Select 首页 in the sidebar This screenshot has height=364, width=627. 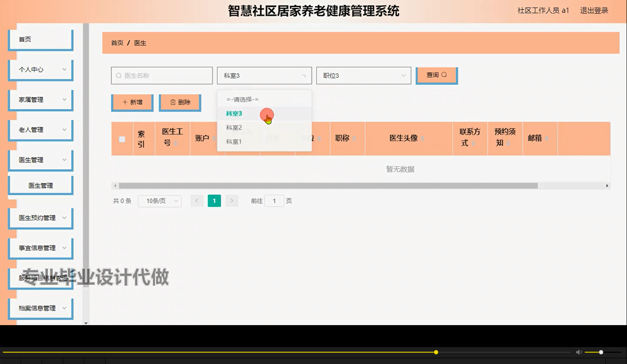click(x=40, y=39)
